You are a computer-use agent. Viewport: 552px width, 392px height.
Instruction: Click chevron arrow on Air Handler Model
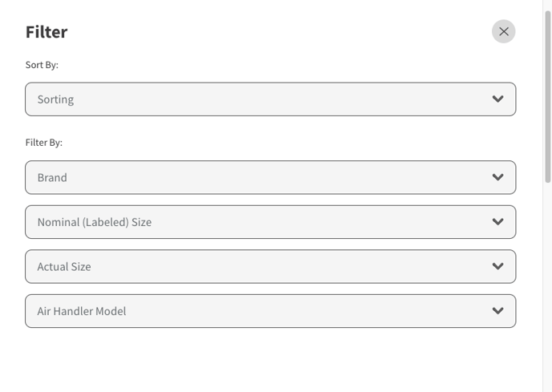[497, 311]
